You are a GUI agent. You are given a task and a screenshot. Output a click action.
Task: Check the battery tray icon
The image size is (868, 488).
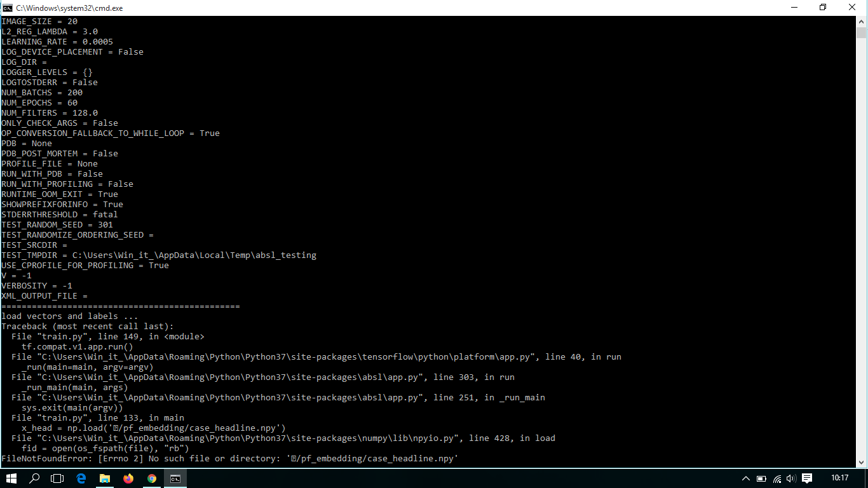click(761, 478)
